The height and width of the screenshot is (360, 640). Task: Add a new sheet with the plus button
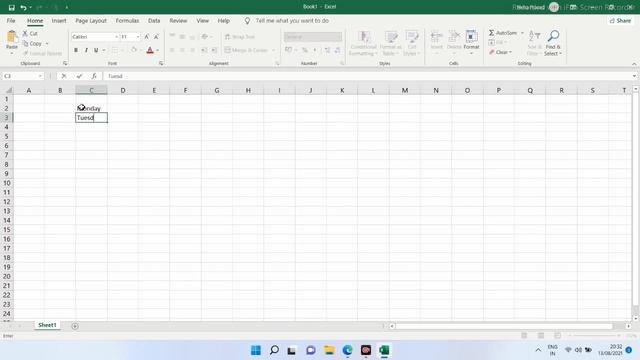(x=75, y=326)
